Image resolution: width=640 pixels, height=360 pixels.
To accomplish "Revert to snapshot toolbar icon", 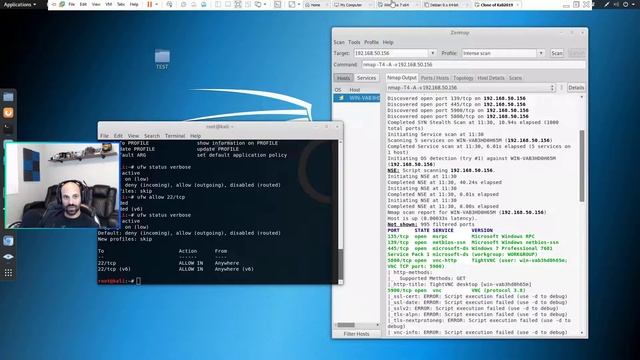I will [x=193, y=4].
